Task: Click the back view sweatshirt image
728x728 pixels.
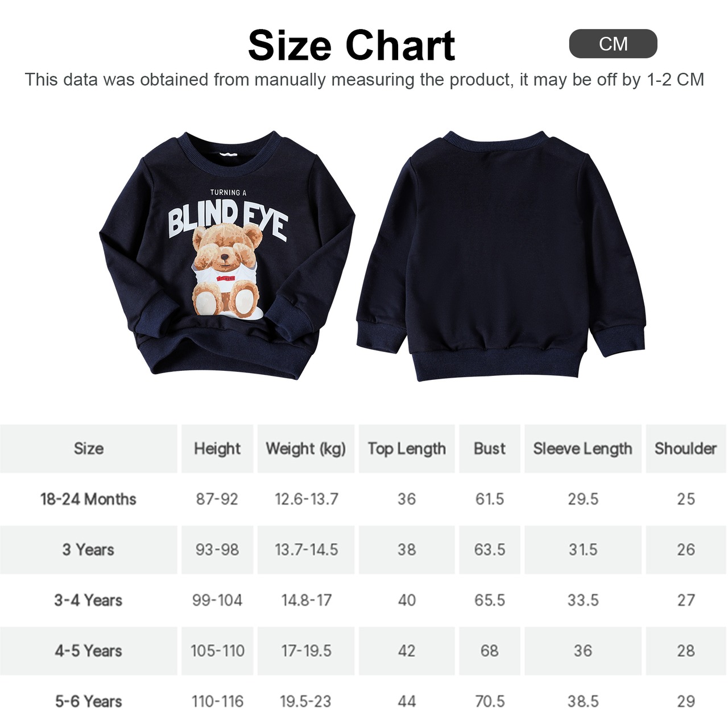Action: pyautogui.click(x=500, y=256)
